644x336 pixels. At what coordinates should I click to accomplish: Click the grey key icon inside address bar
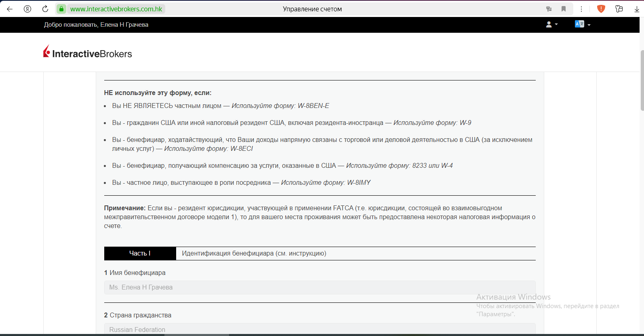(x=549, y=9)
